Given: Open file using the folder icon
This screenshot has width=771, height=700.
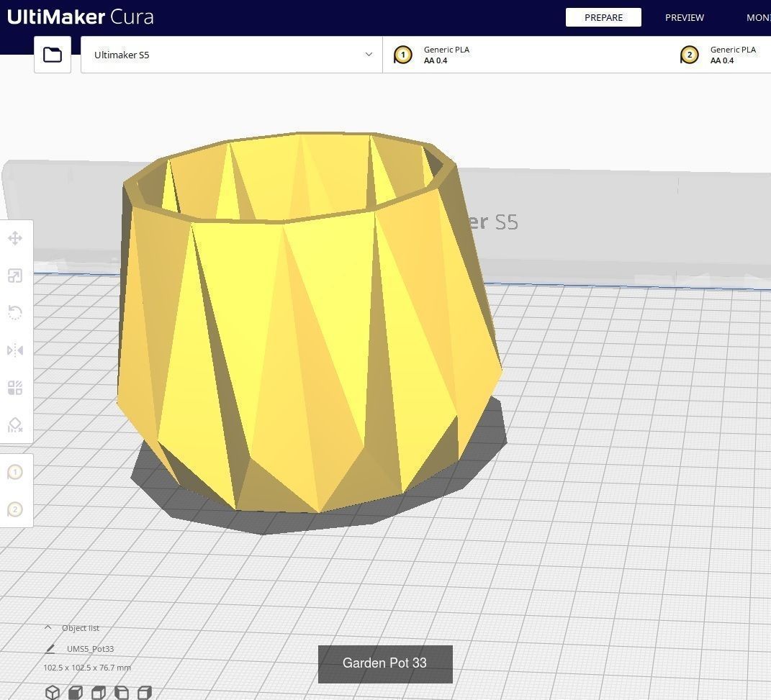Looking at the screenshot, I should click(x=53, y=55).
